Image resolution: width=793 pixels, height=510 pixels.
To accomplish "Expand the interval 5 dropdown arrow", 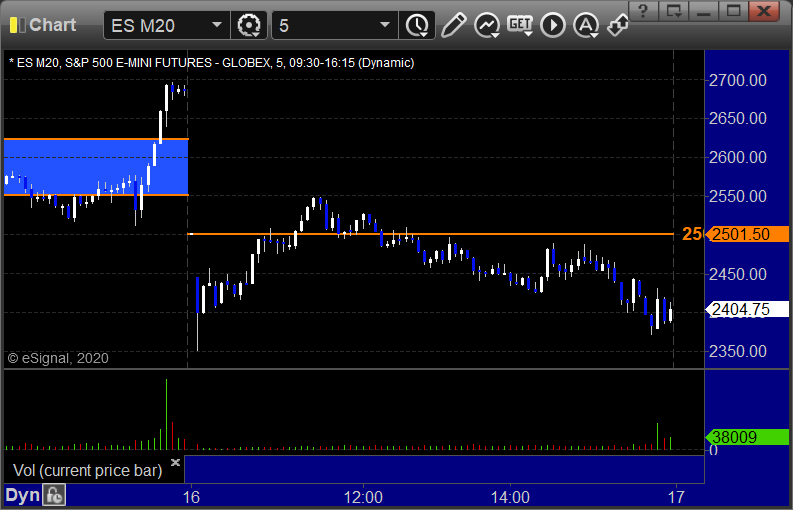I will pos(385,25).
